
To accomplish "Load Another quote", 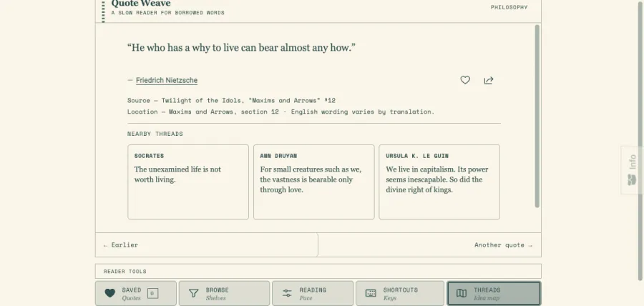I will (429, 245).
